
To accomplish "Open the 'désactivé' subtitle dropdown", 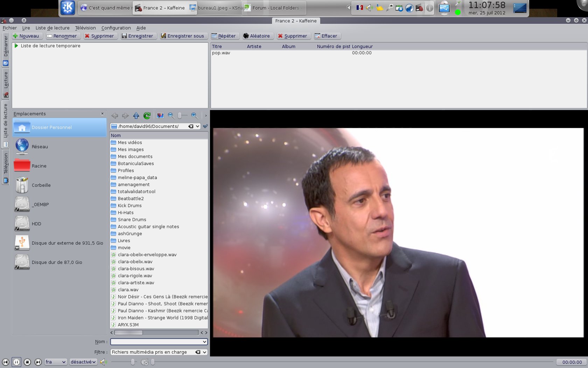I will pyautogui.click(x=83, y=362).
